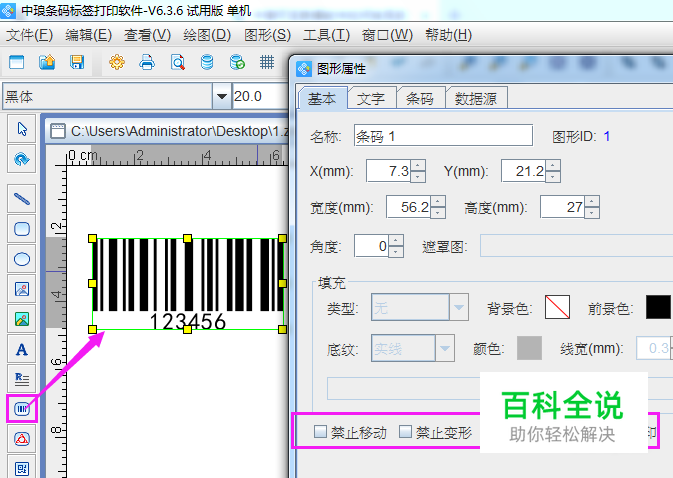
Task: Click the Save floppy disk icon
Action: coord(77,63)
